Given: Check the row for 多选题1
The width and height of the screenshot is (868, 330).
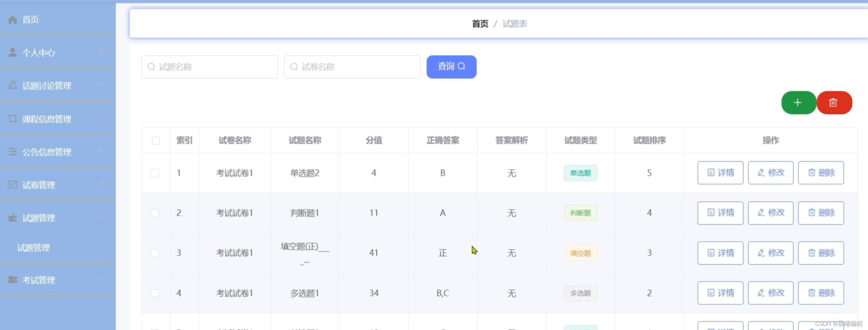Looking at the screenshot, I should (x=155, y=293).
